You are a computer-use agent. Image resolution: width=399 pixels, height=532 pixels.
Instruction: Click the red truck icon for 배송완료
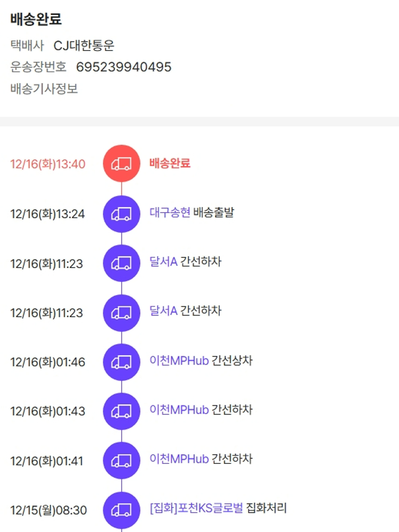click(x=121, y=164)
